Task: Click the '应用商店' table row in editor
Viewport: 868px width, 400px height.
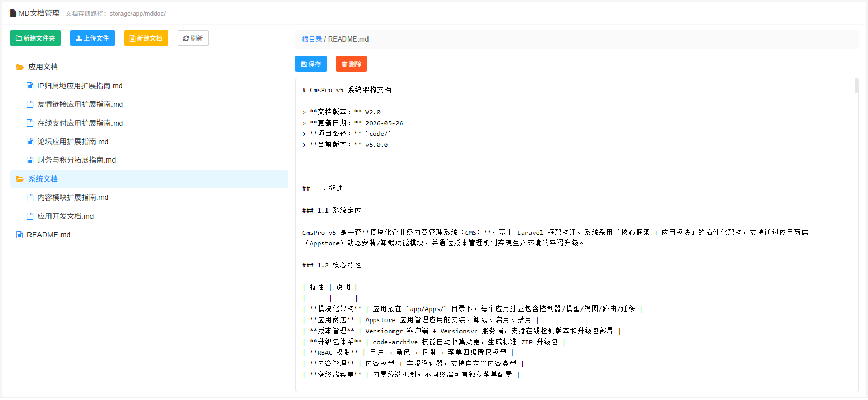Action: (421, 320)
